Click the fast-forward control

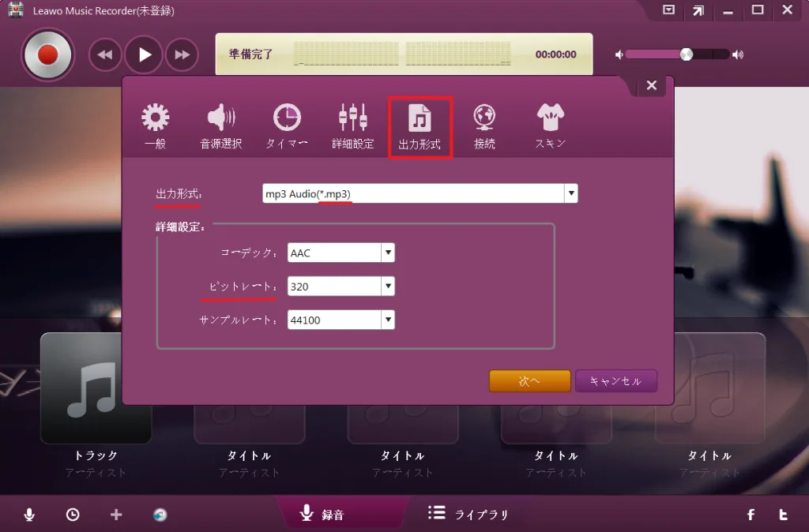182,54
